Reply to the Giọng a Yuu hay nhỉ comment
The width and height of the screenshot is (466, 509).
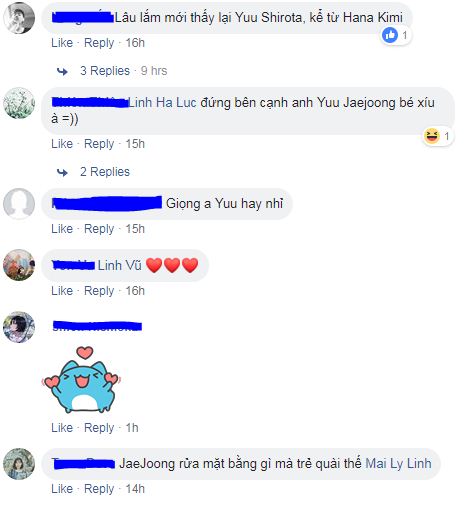[99, 229]
